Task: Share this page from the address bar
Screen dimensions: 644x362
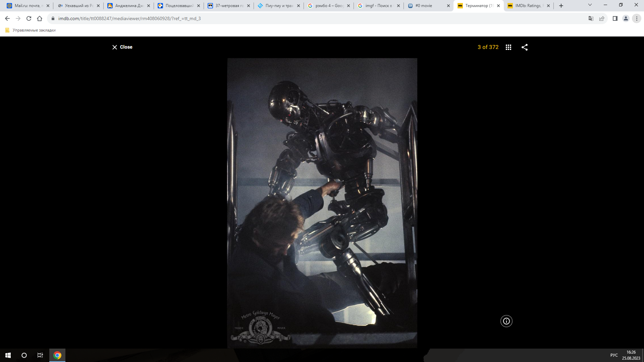Action: pos(602,18)
